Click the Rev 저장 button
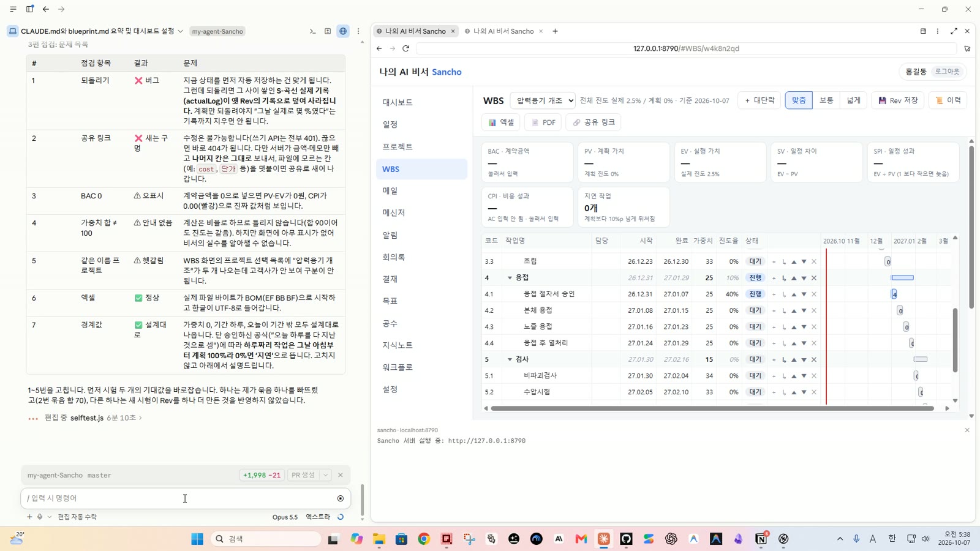Screen dimensions: 980x551 click(898, 100)
